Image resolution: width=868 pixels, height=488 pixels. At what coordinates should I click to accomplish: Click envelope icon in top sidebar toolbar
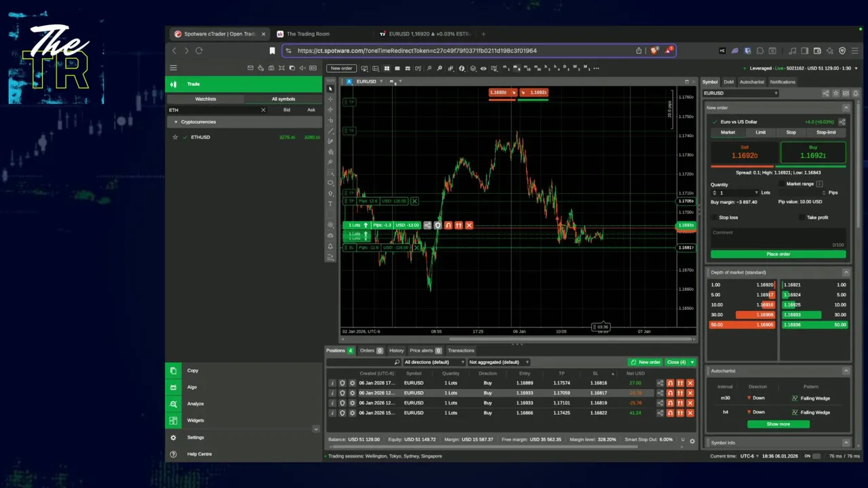(x=250, y=68)
